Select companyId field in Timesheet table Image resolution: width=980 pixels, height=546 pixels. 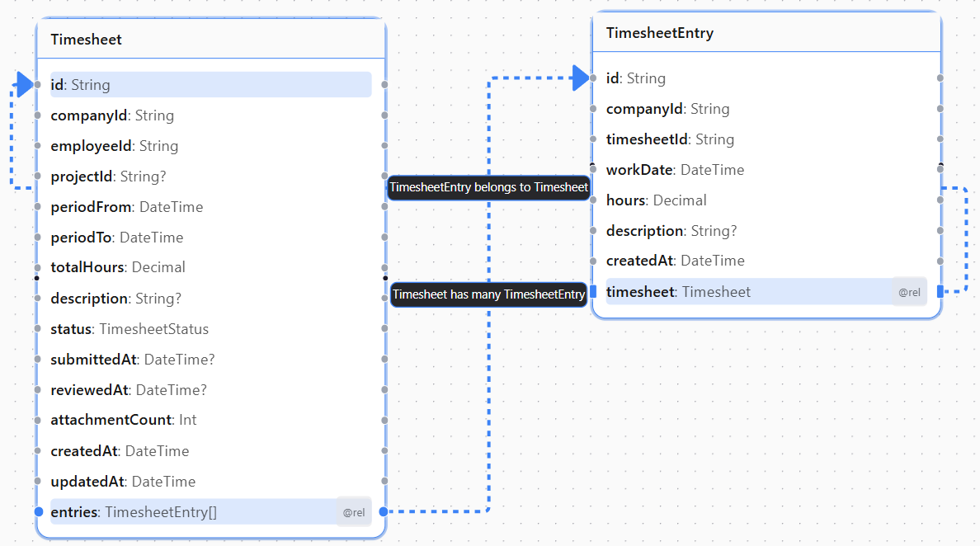(x=211, y=115)
